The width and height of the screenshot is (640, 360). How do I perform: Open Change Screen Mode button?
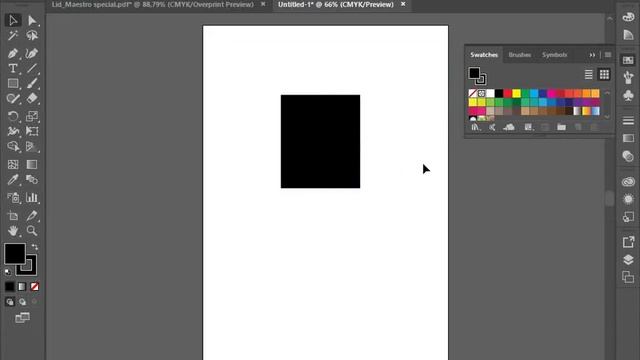(x=22, y=318)
